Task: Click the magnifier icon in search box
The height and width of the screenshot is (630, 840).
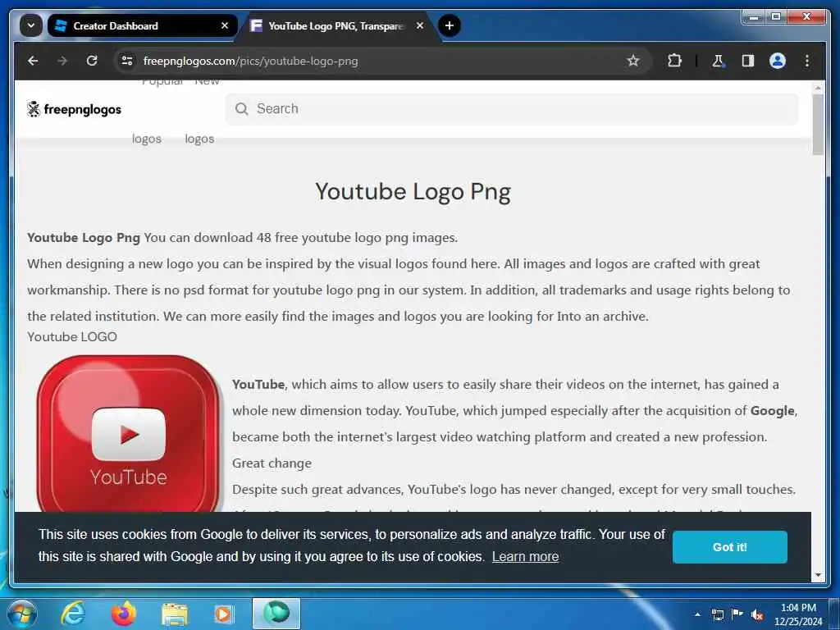Action: click(242, 109)
